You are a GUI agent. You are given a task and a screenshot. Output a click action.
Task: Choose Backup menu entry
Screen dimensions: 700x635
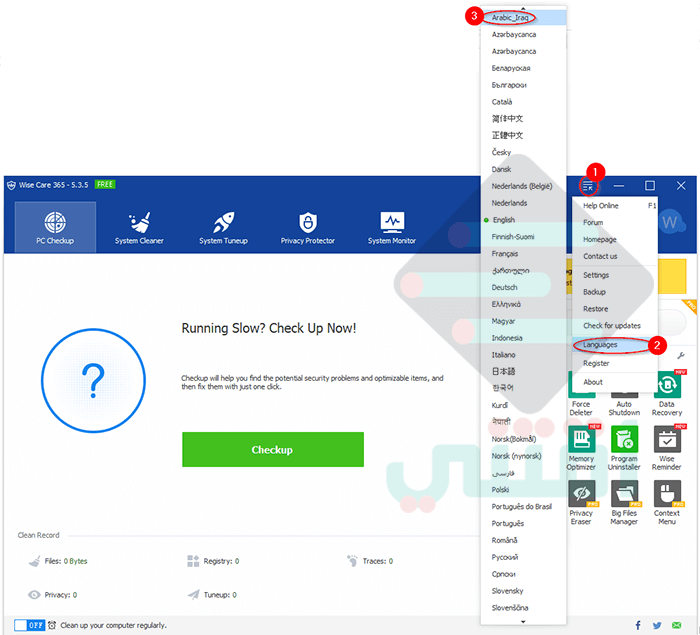pyautogui.click(x=615, y=292)
